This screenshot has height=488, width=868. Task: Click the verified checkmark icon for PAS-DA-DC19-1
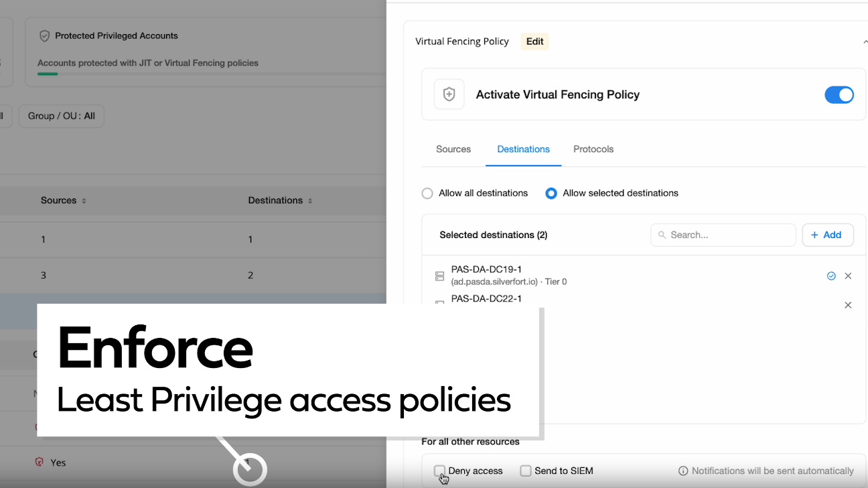(x=831, y=276)
